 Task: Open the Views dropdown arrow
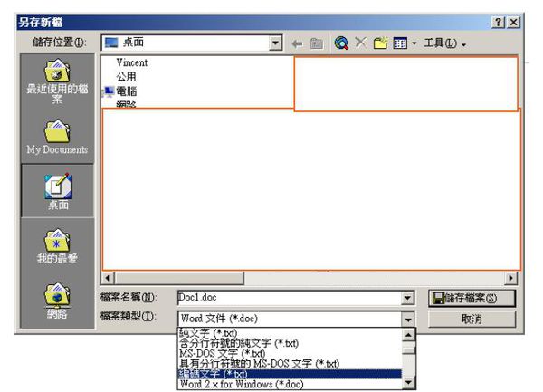[414, 43]
